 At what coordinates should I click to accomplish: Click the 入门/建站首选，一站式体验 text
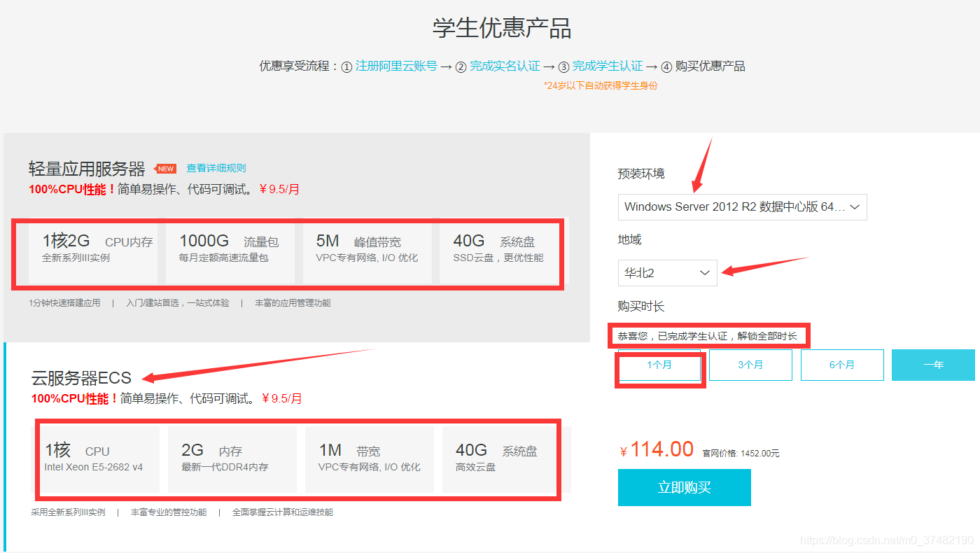pos(178,303)
